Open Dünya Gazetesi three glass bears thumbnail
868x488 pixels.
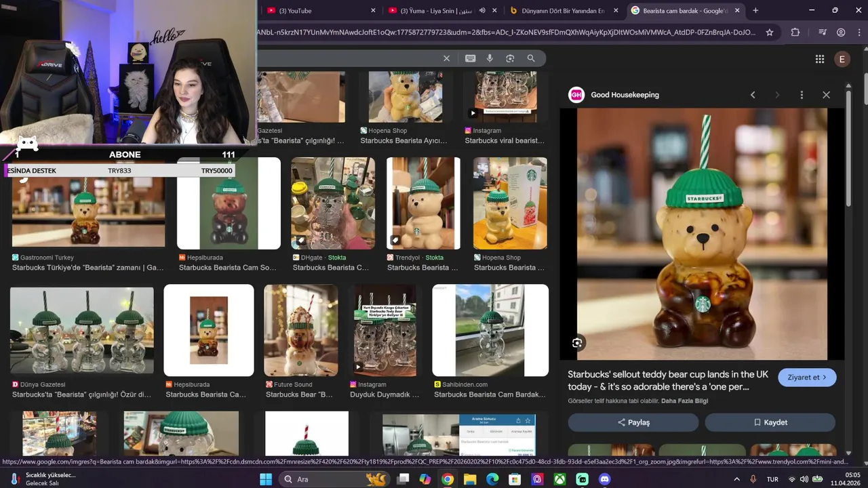coord(81,330)
